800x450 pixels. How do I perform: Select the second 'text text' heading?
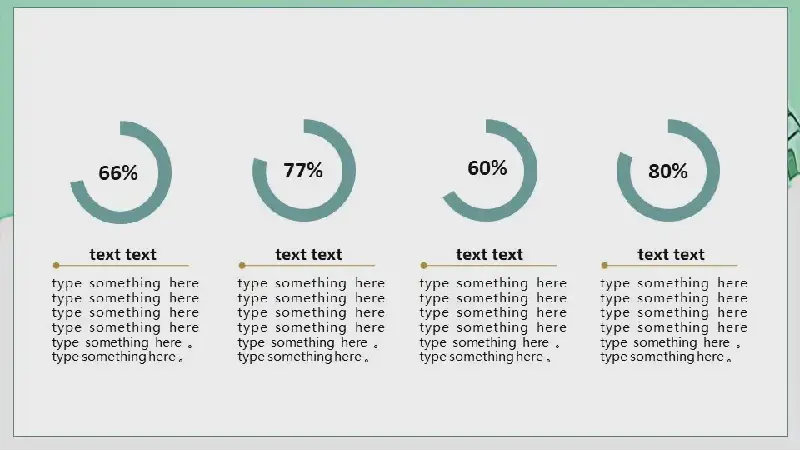(x=309, y=254)
